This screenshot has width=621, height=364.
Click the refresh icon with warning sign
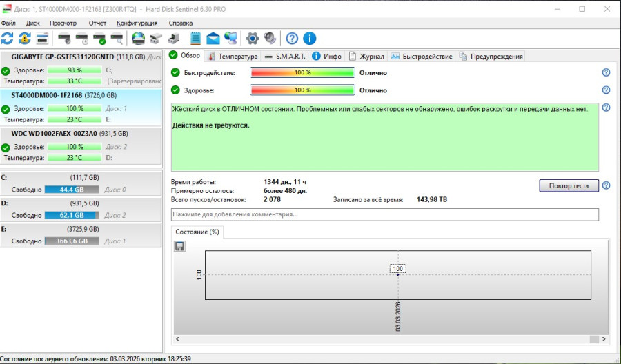click(x=25, y=38)
